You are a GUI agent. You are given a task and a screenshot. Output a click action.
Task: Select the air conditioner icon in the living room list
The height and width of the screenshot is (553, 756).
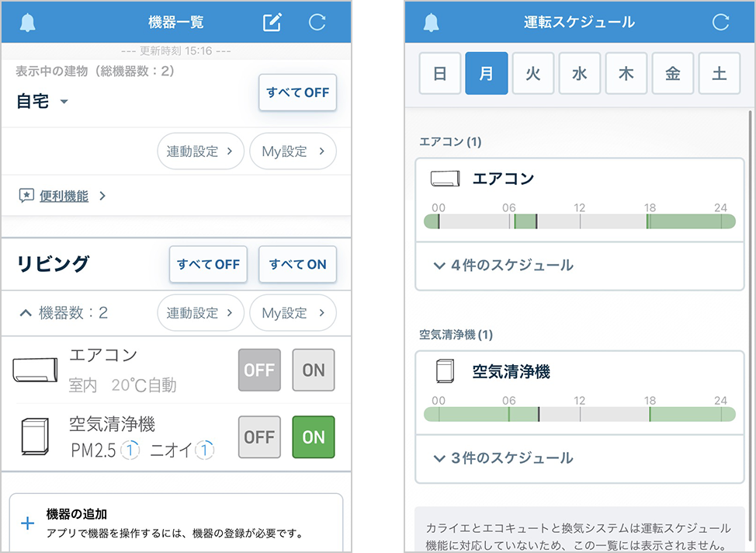(35, 370)
